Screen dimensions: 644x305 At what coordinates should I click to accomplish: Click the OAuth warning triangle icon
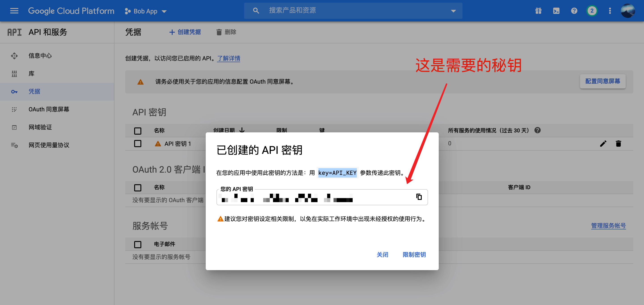coord(140,82)
